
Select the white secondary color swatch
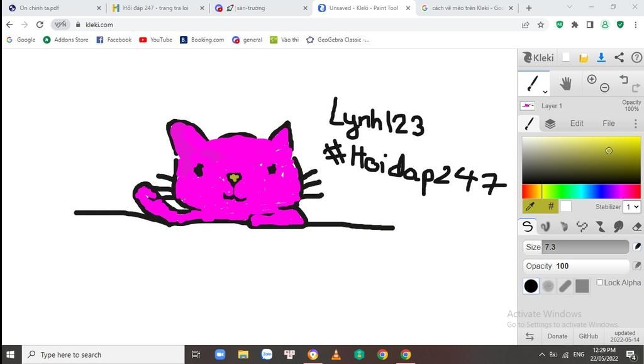click(x=566, y=207)
